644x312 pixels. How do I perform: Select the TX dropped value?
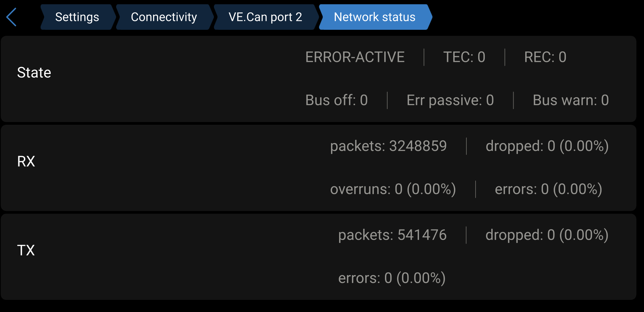pyautogui.click(x=547, y=235)
